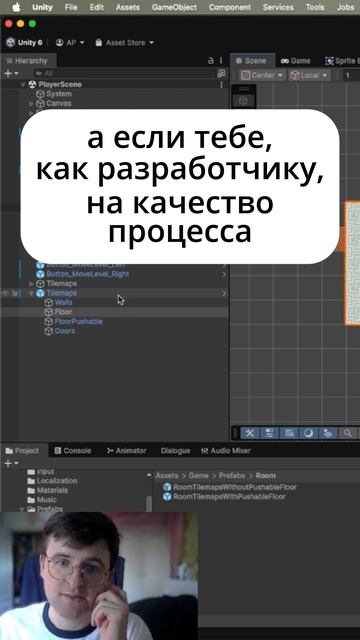Image resolution: width=360 pixels, height=640 pixels.
Task: Open the Local handle rotation dropdown
Action: click(x=309, y=76)
